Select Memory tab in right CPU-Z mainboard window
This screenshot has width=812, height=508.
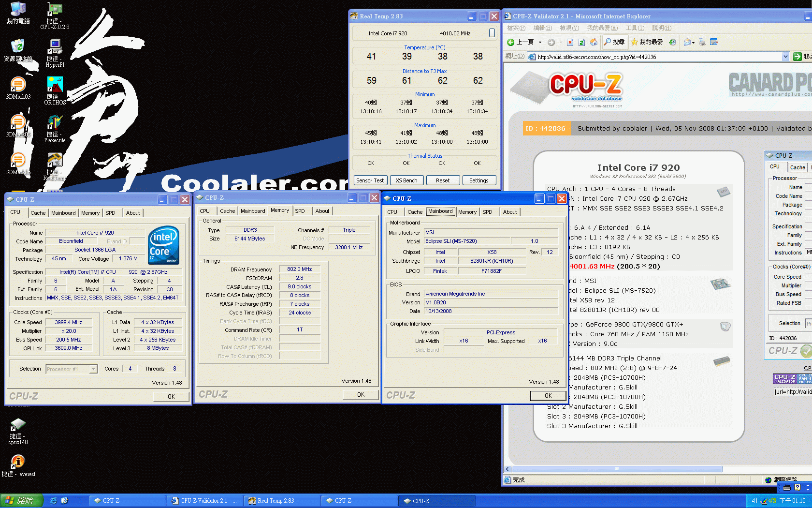pos(467,212)
